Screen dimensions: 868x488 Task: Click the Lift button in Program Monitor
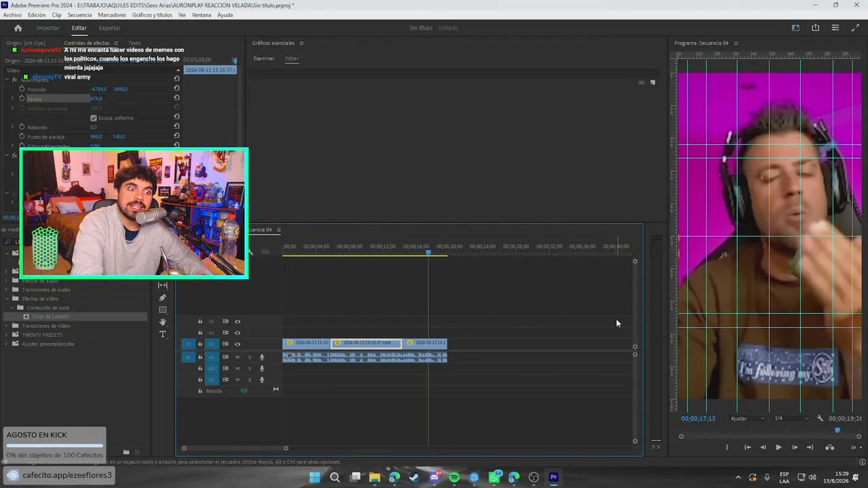829,447
